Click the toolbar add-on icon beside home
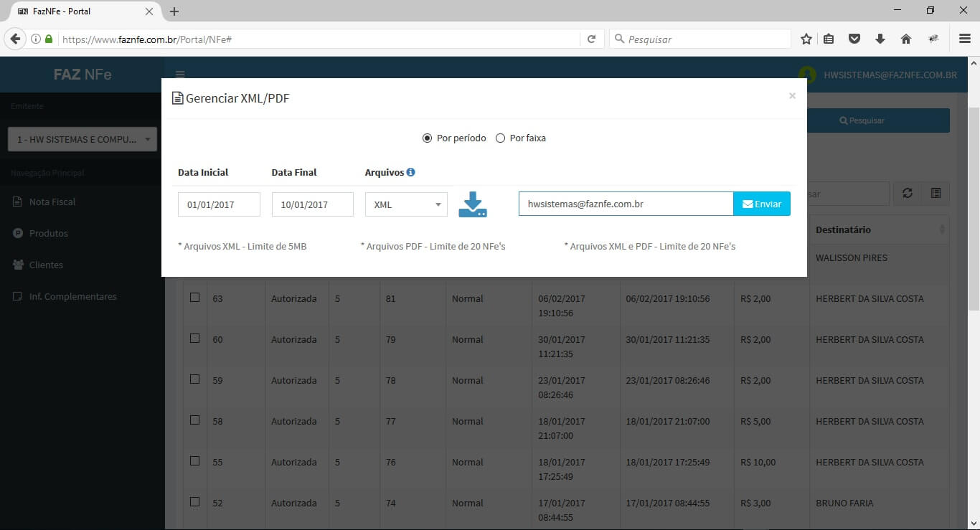Image resolution: width=980 pixels, height=530 pixels. (933, 39)
